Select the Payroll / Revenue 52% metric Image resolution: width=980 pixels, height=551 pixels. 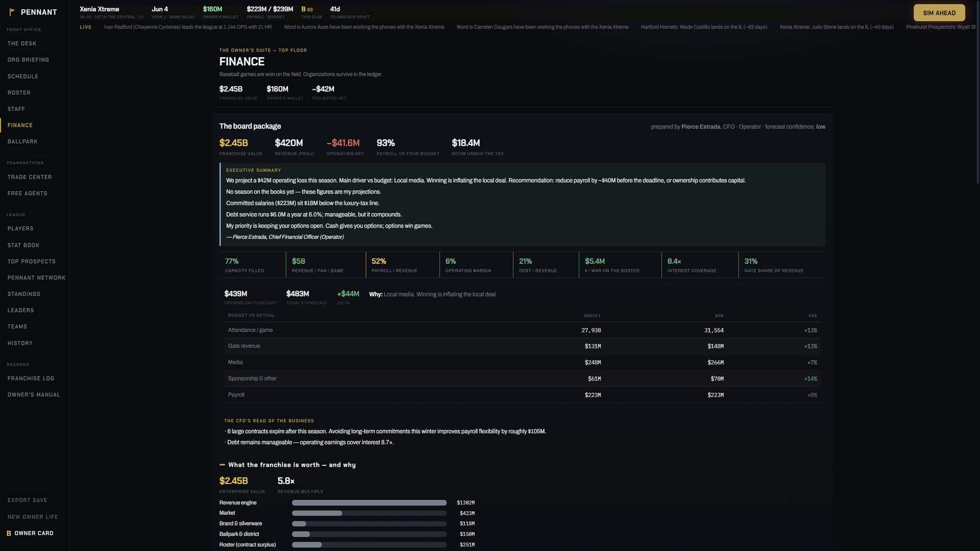(x=402, y=265)
